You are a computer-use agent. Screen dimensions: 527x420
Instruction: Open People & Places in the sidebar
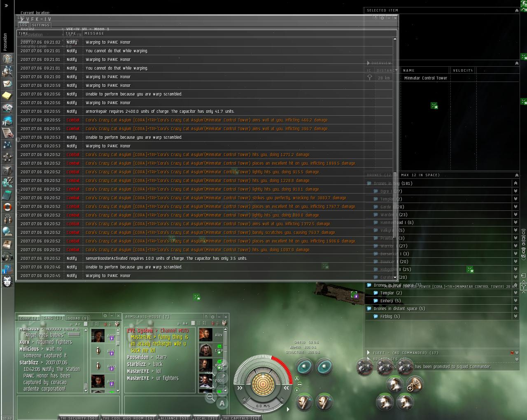(7, 71)
